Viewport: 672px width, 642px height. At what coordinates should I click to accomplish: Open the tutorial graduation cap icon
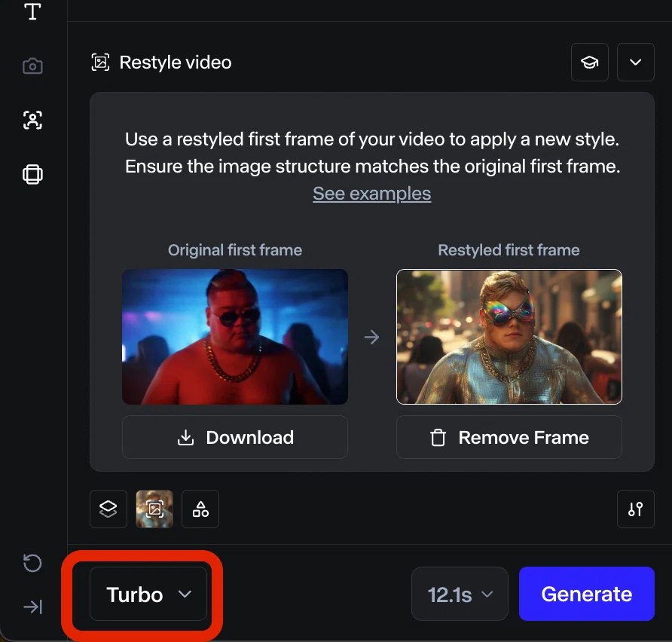590,62
